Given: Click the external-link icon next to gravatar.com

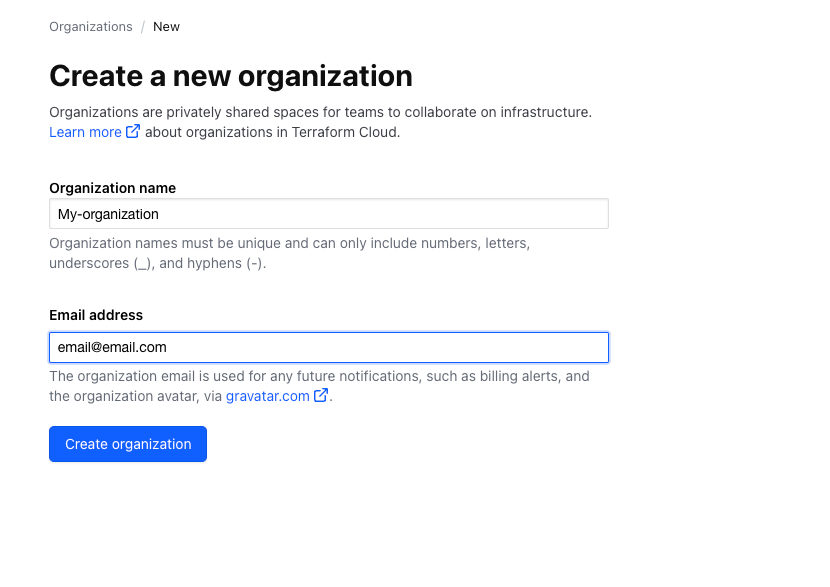Looking at the screenshot, I should click(321, 396).
